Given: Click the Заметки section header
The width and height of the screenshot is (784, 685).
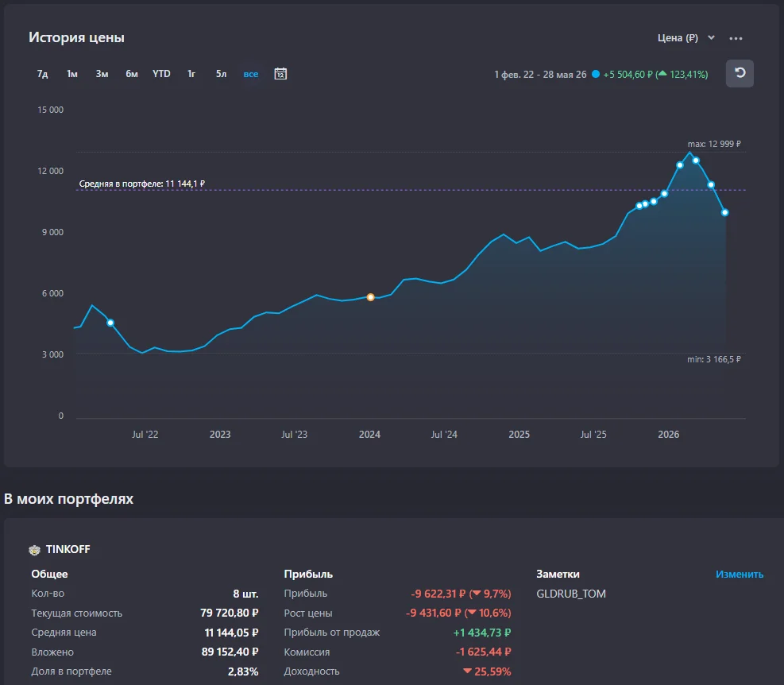Looking at the screenshot, I should tap(558, 575).
